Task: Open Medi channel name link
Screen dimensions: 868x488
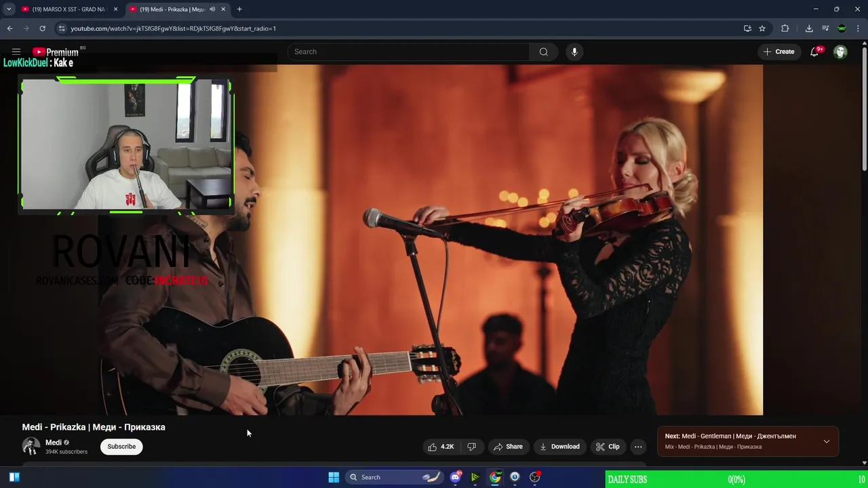Action: pos(54,443)
